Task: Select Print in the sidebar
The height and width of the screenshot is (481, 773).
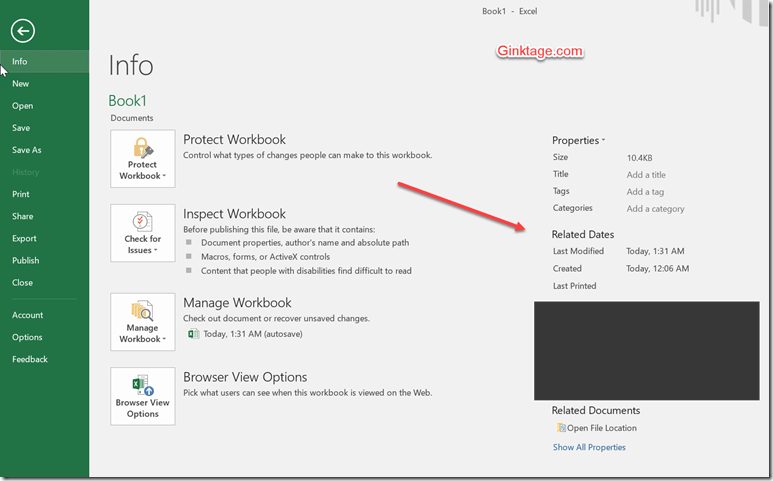Action: pos(44,194)
